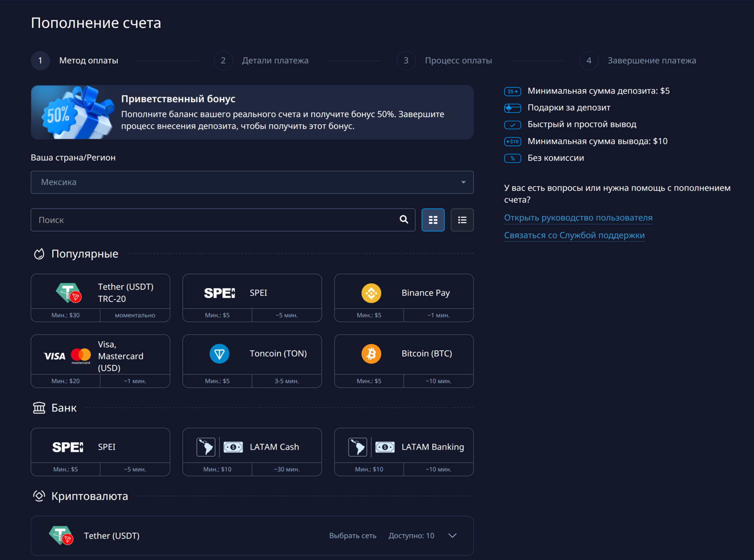Switch to list view layout
754x560 pixels.
tap(462, 220)
